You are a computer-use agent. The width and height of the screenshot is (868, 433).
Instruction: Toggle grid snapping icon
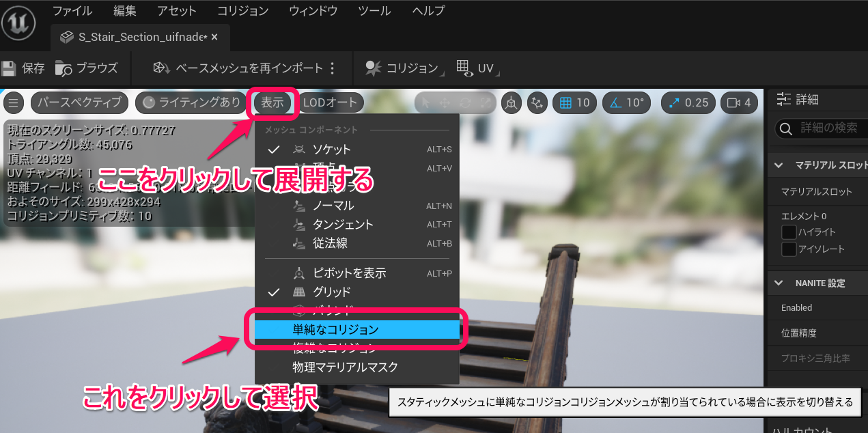tap(565, 103)
